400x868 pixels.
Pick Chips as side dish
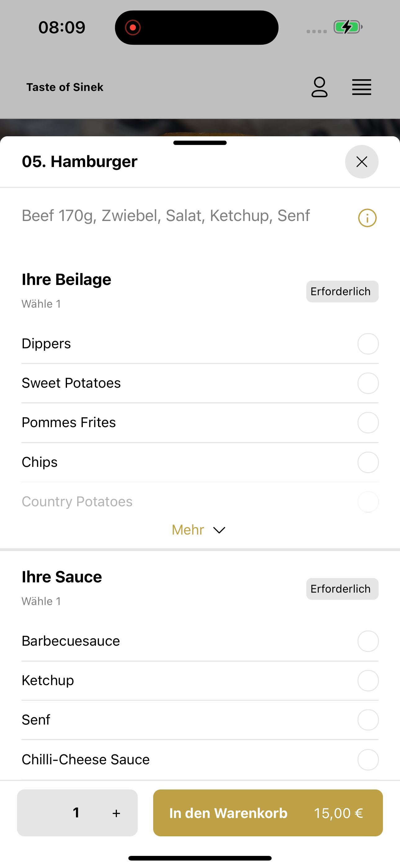[200, 462]
